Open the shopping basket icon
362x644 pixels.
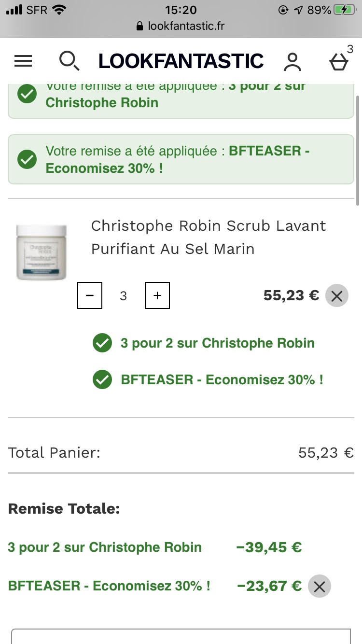tap(339, 62)
